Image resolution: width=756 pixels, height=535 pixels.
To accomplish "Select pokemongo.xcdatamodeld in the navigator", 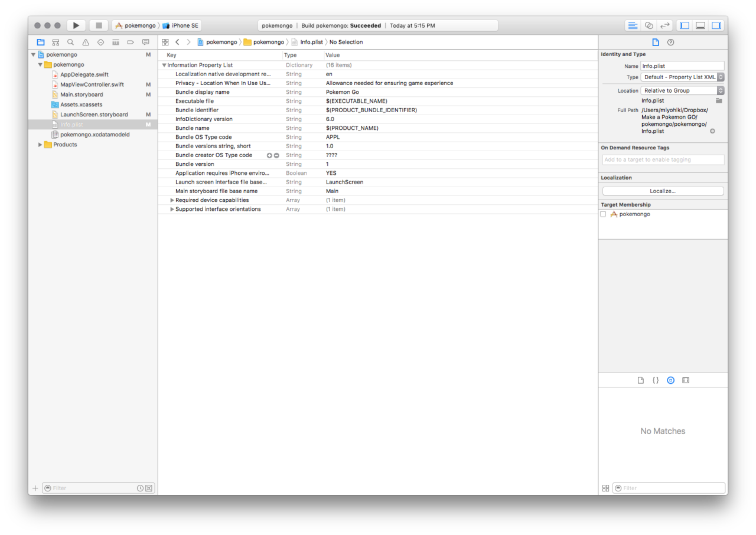I will coord(95,135).
